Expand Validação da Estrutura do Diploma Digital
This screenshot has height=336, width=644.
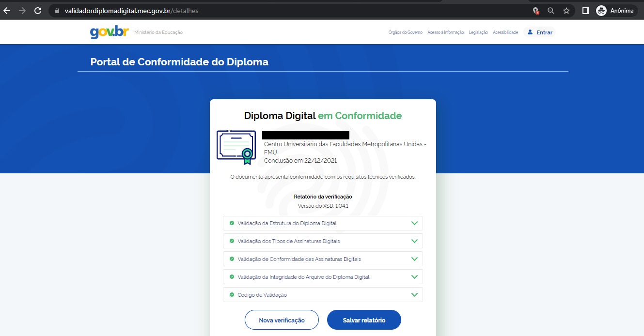[x=323, y=223]
